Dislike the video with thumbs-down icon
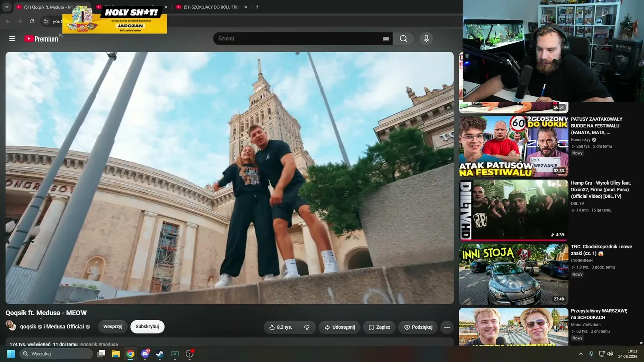 tap(307, 327)
